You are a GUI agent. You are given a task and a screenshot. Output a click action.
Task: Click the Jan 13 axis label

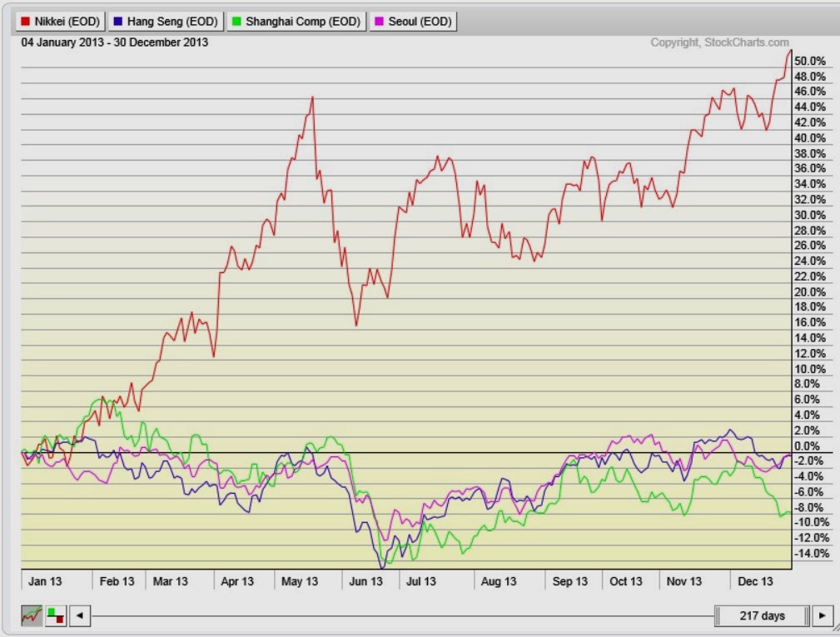point(47,581)
